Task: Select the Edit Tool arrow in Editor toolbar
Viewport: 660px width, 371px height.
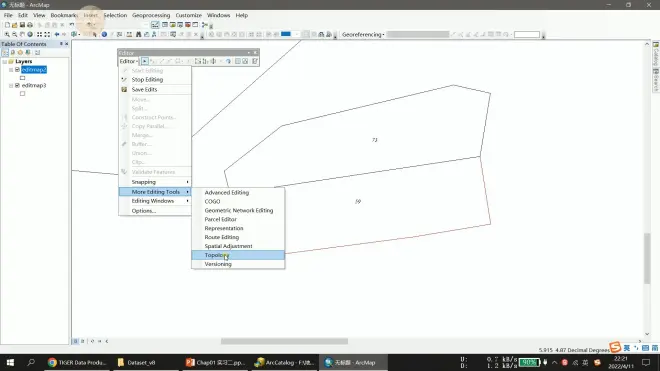Action: pyautogui.click(x=144, y=61)
